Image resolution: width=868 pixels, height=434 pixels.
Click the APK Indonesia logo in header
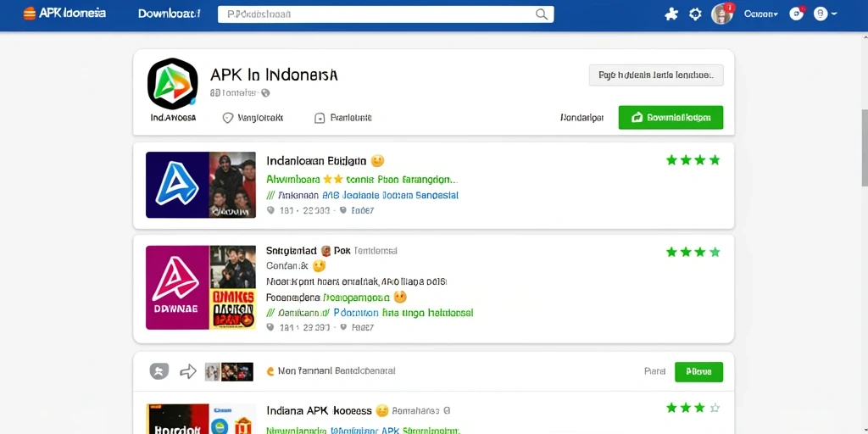tap(64, 14)
